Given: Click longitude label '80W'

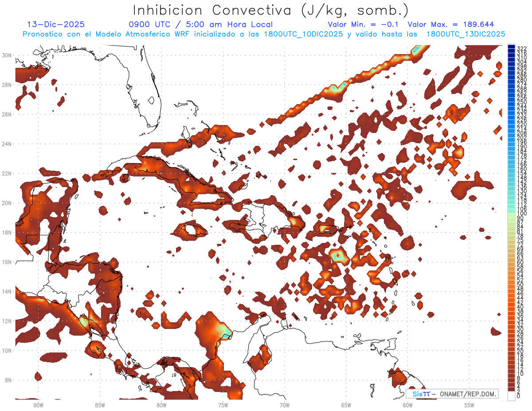Looking at the screenshot, I should [161, 405].
